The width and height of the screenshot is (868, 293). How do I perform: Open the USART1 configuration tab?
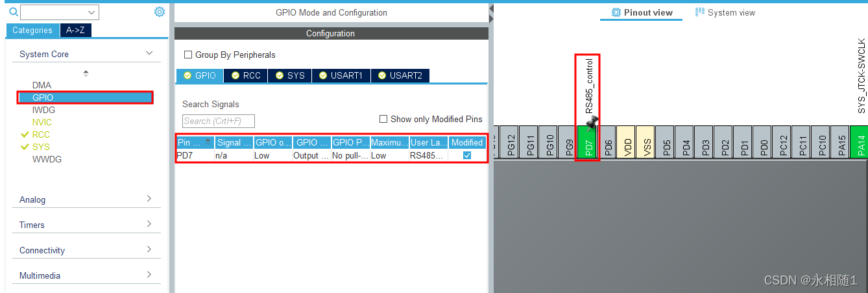(341, 75)
